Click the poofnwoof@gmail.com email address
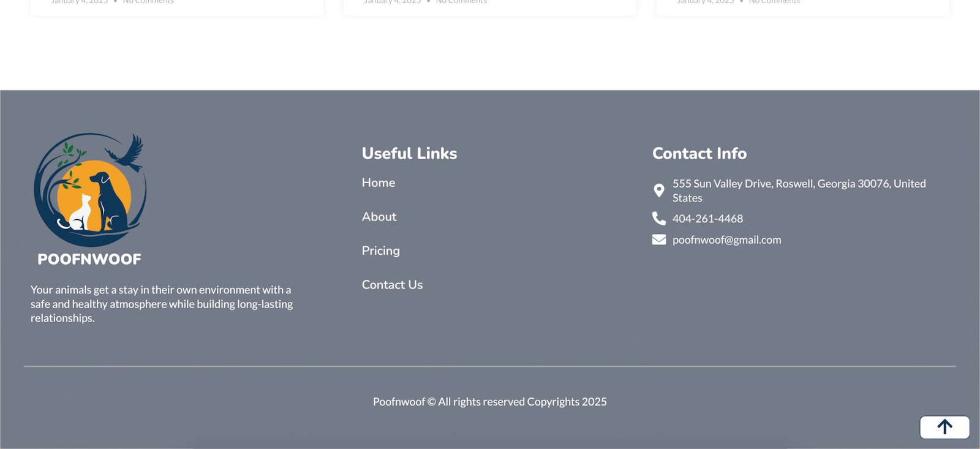980x449 pixels. [727, 240]
